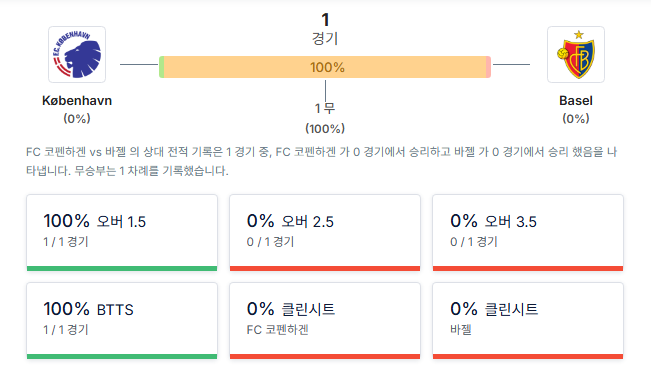Click the head-to-head summary paragraph
This screenshot has width=651, height=370.
[322, 161]
